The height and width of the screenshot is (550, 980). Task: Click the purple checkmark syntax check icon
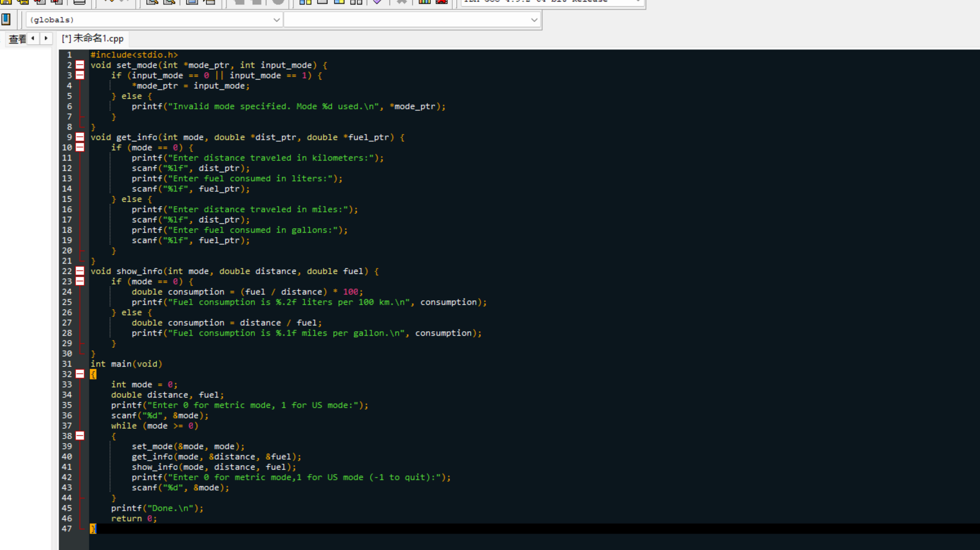377,1
